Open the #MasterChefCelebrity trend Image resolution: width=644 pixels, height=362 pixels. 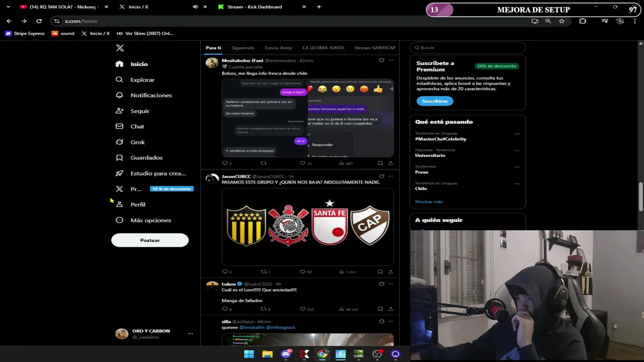(x=441, y=139)
